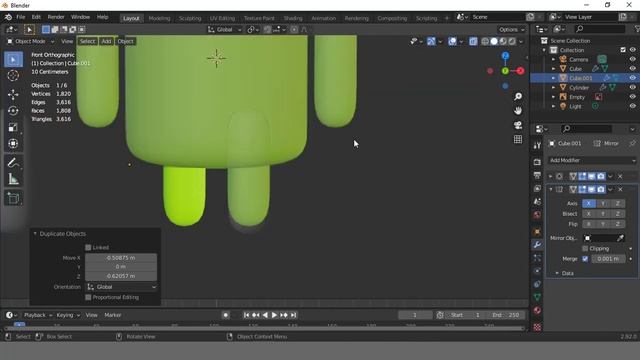This screenshot has width=640, height=360.
Task: Toggle camera view icon
Action: tap(518, 125)
